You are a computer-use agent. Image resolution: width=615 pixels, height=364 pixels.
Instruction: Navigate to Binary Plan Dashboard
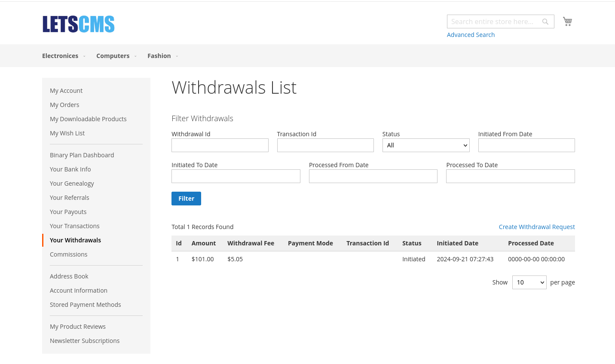click(82, 155)
